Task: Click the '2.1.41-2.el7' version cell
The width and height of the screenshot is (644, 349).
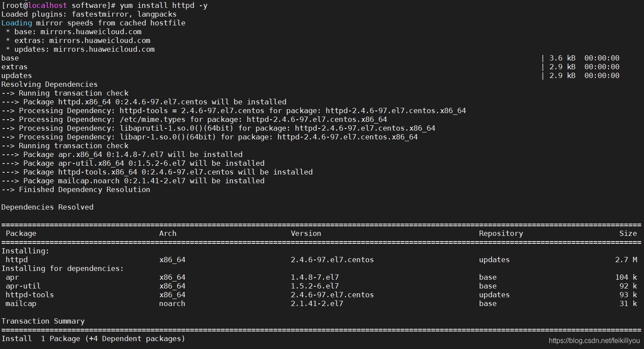Action: (x=317, y=303)
